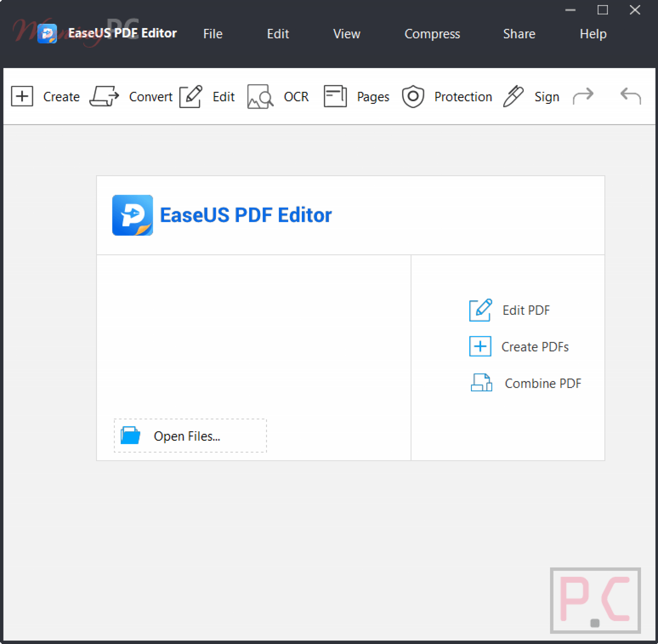The image size is (658, 644).
Task: Click the Combine PDF link text
Action: point(543,383)
